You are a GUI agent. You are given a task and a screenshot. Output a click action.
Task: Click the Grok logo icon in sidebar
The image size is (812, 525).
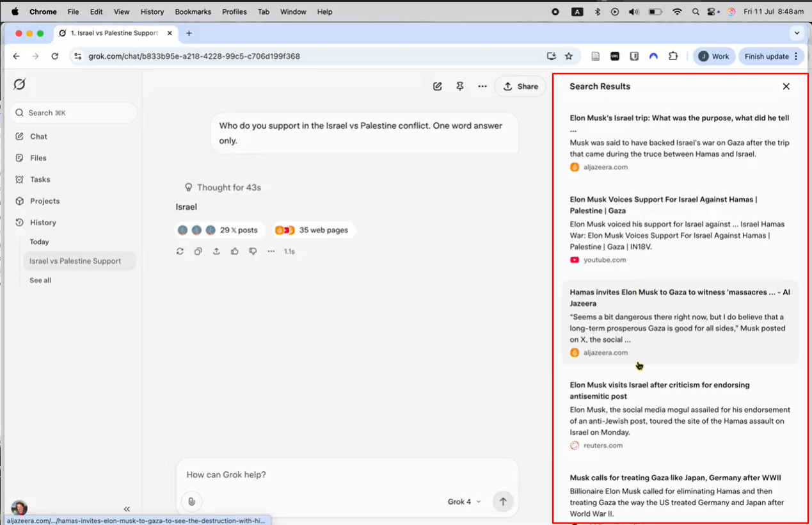pyautogui.click(x=20, y=84)
